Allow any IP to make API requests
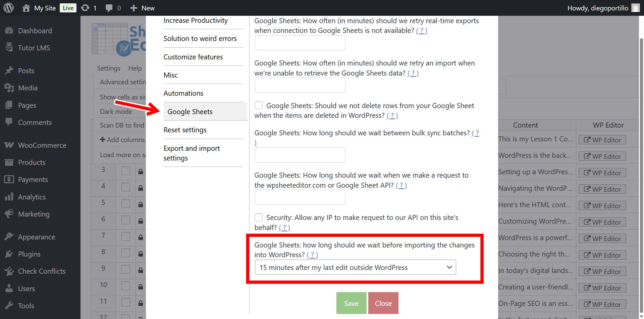 click(x=259, y=217)
